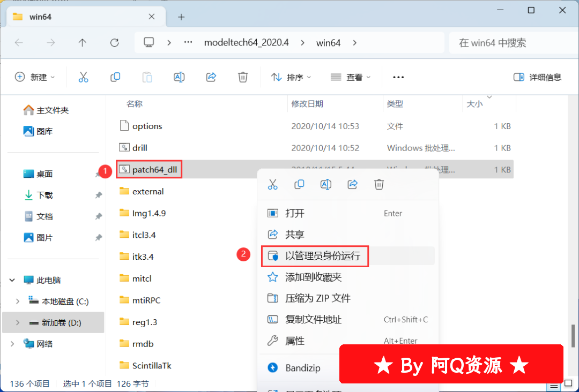Choose 压缩为 ZIP 文件 from the context menu

click(x=317, y=298)
